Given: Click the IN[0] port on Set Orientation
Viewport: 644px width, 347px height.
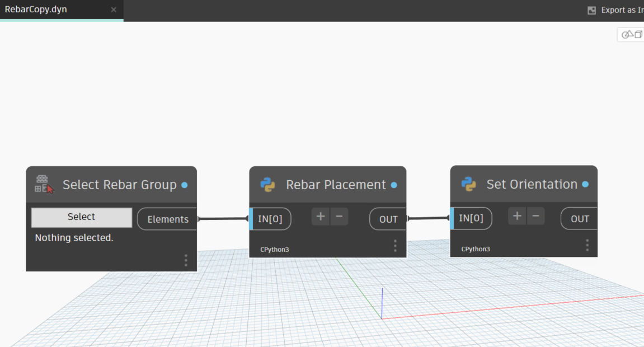Looking at the screenshot, I should pos(472,218).
